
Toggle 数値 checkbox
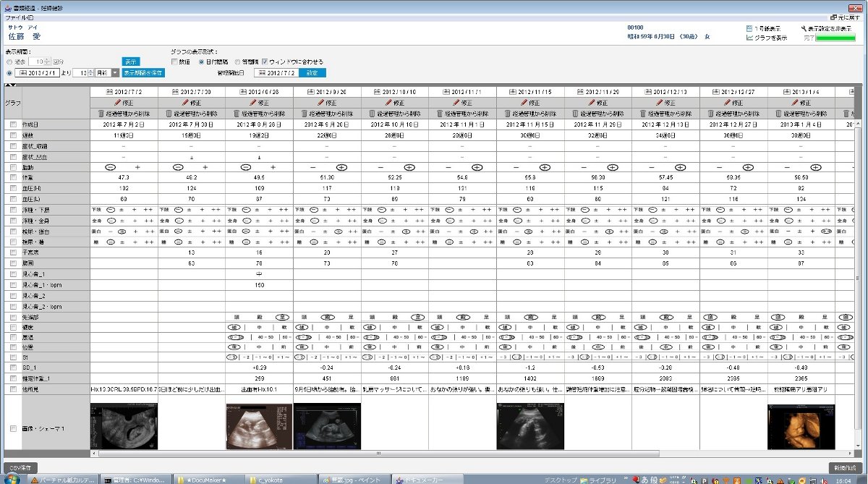(175, 61)
